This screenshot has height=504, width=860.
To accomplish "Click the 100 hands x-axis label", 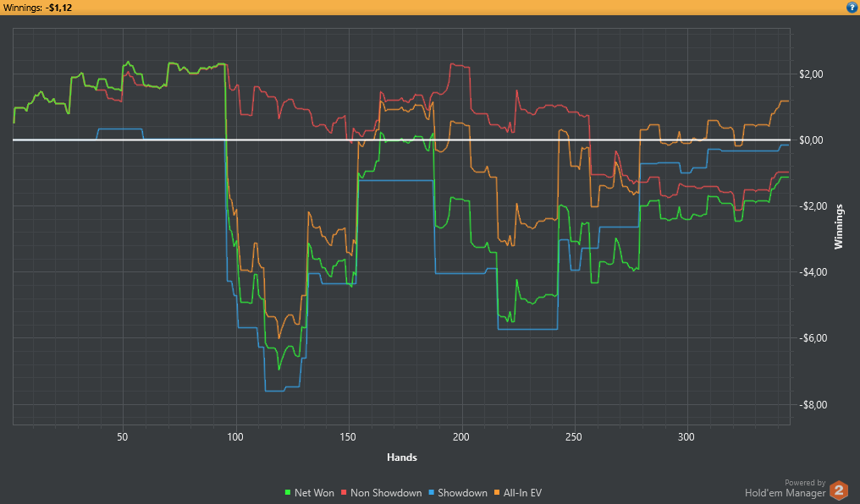I will click(235, 436).
